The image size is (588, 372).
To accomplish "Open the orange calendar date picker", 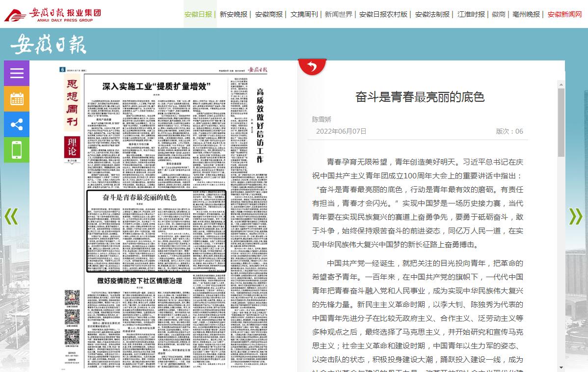I will tap(17, 99).
